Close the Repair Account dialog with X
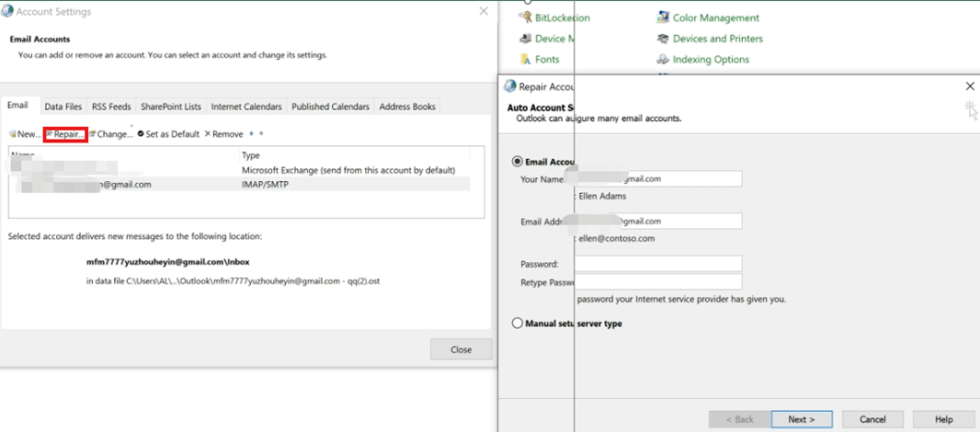Image resolution: width=980 pixels, height=432 pixels. pyautogui.click(x=970, y=86)
